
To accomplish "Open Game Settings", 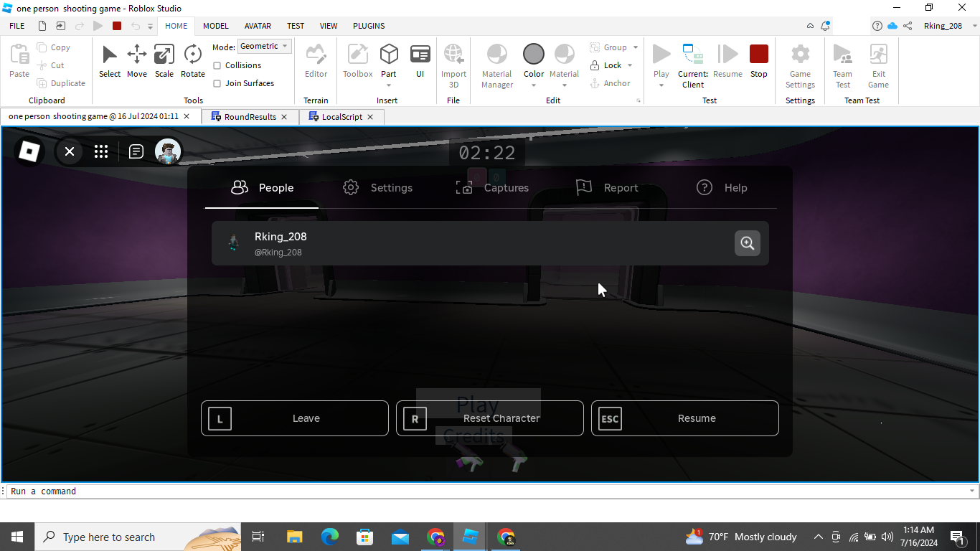I will 800,65.
